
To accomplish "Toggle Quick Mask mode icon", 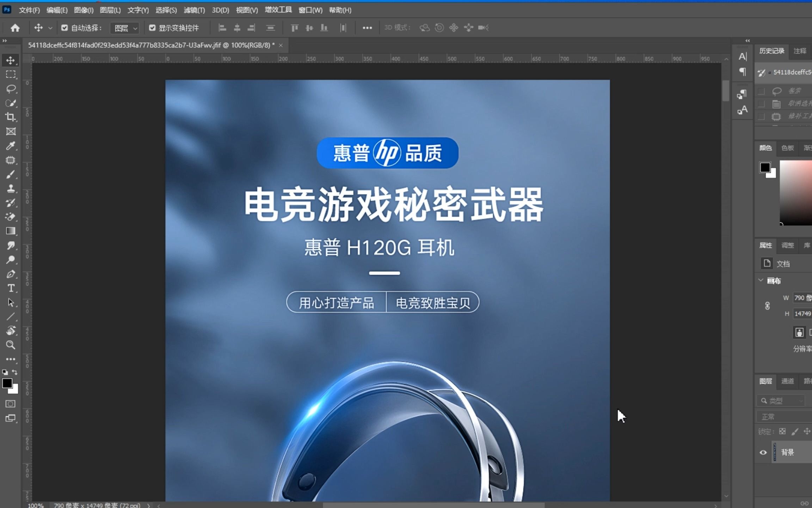I will coord(11,404).
